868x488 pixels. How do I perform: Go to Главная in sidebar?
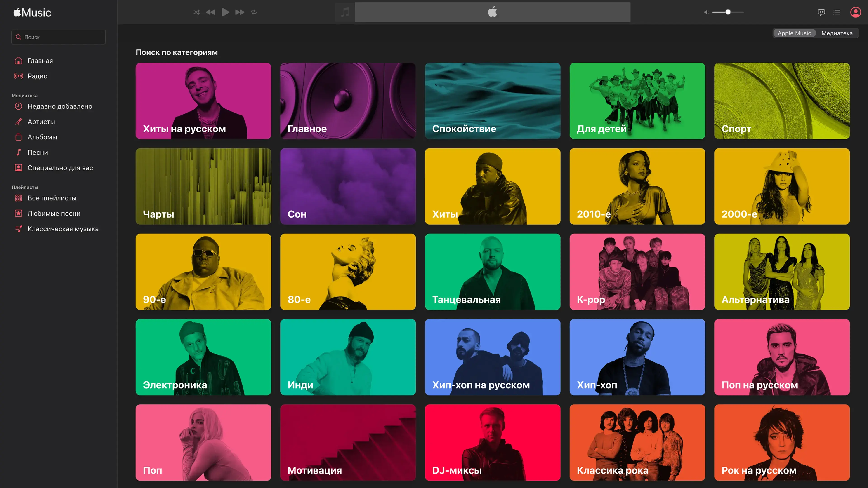point(40,61)
